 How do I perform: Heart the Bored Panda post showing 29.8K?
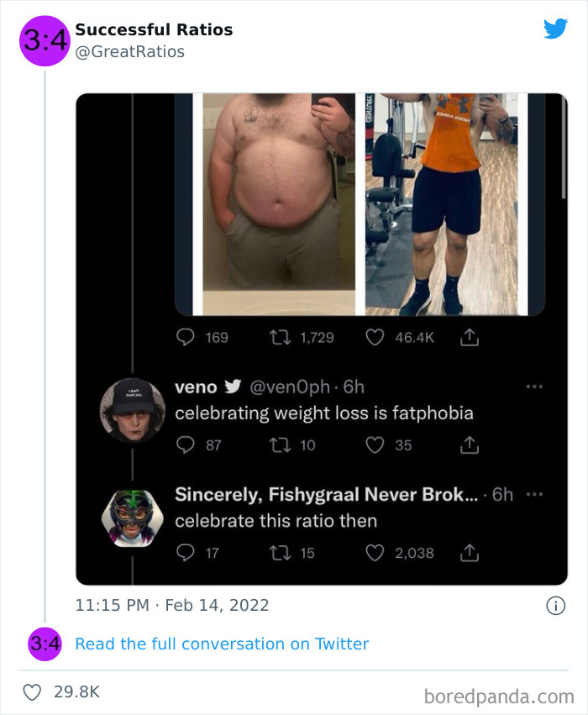click(x=32, y=691)
